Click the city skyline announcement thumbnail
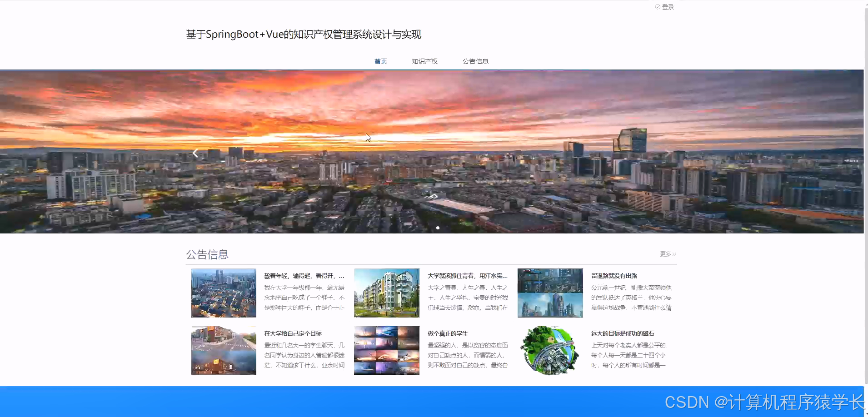Viewport: 868px width, 417px height. (x=550, y=293)
